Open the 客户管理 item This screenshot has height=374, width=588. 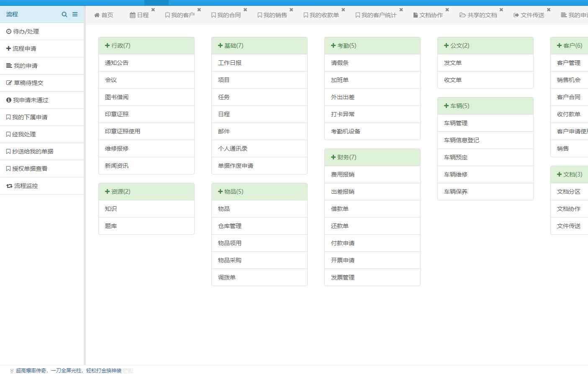pos(569,63)
